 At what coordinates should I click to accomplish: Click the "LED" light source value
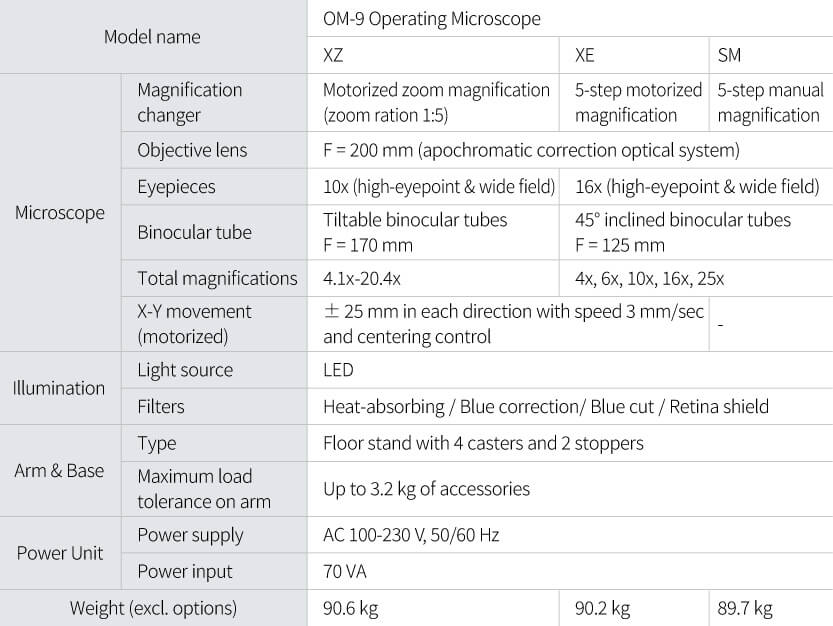(338, 370)
